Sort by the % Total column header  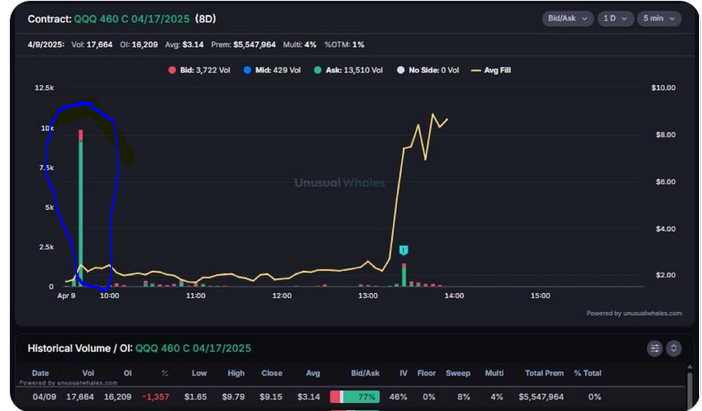(x=588, y=373)
